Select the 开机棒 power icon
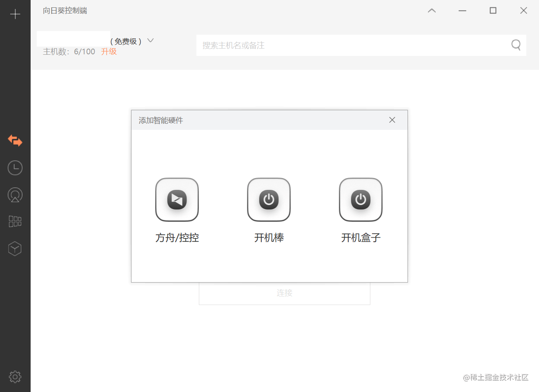The width and height of the screenshot is (539, 392). [269, 200]
